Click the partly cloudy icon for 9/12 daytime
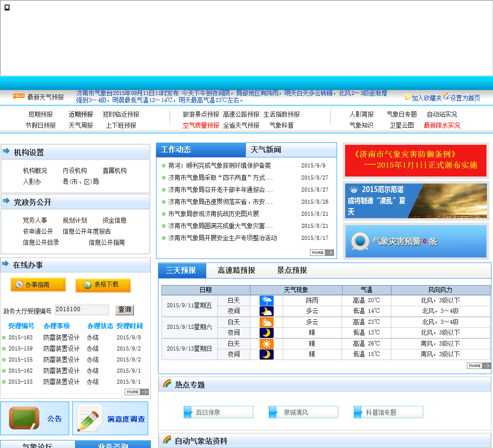This screenshot has width=493, height=448. point(266,322)
